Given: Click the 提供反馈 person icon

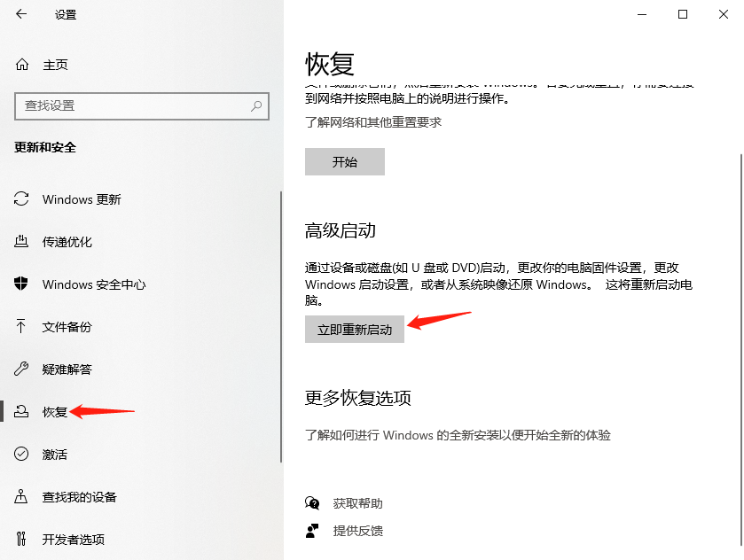Looking at the screenshot, I should pos(312,532).
